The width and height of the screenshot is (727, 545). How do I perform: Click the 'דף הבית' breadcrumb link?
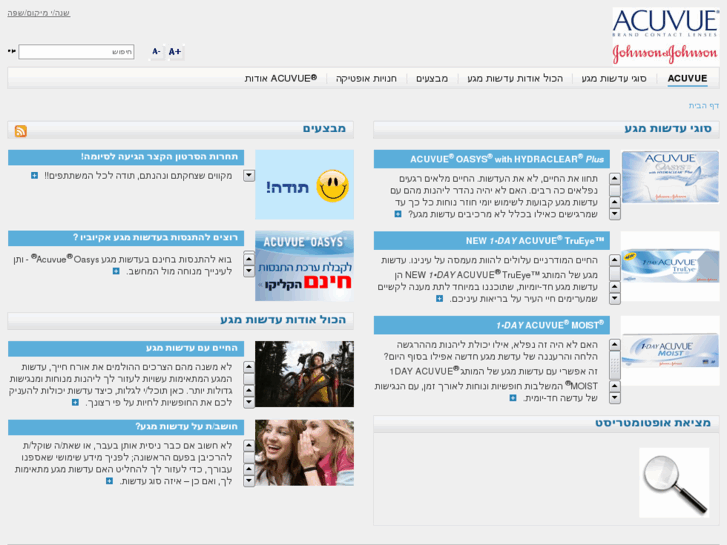click(x=703, y=106)
